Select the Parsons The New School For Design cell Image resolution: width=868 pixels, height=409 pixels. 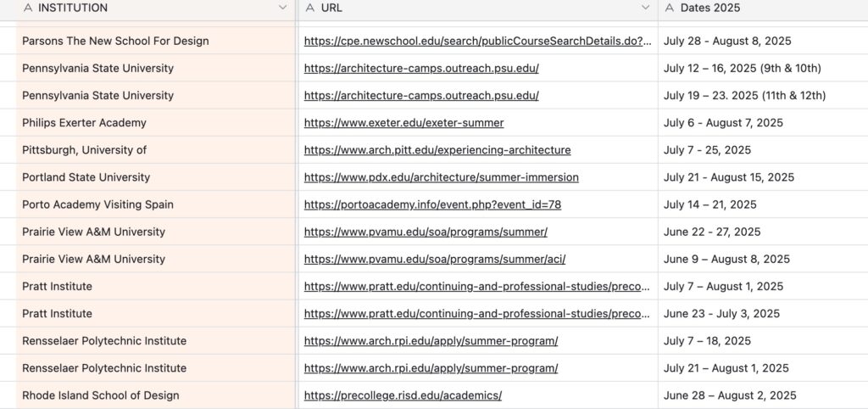pyautogui.click(x=156, y=41)
